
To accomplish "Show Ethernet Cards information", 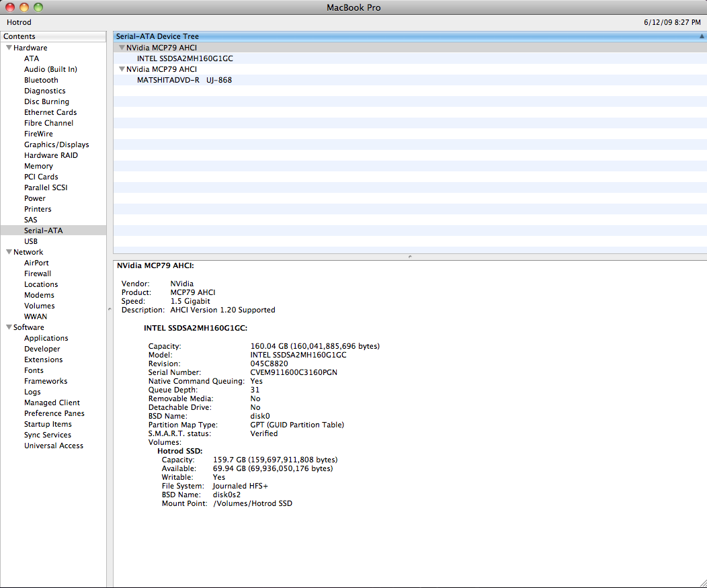I will (x=50, y=112).
